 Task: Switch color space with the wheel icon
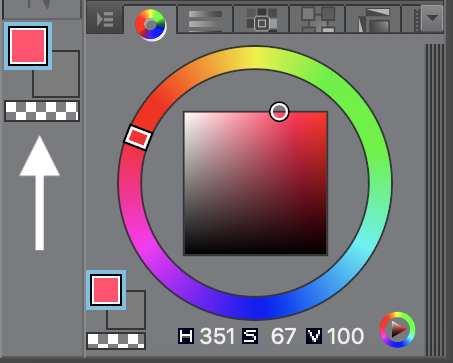[x=397, y=330]
